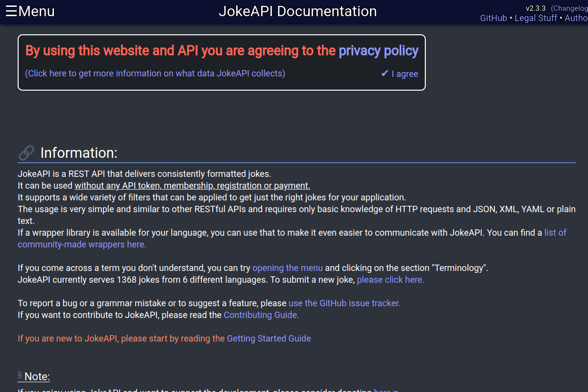Click the underlined without any API token text

(193, 186)
